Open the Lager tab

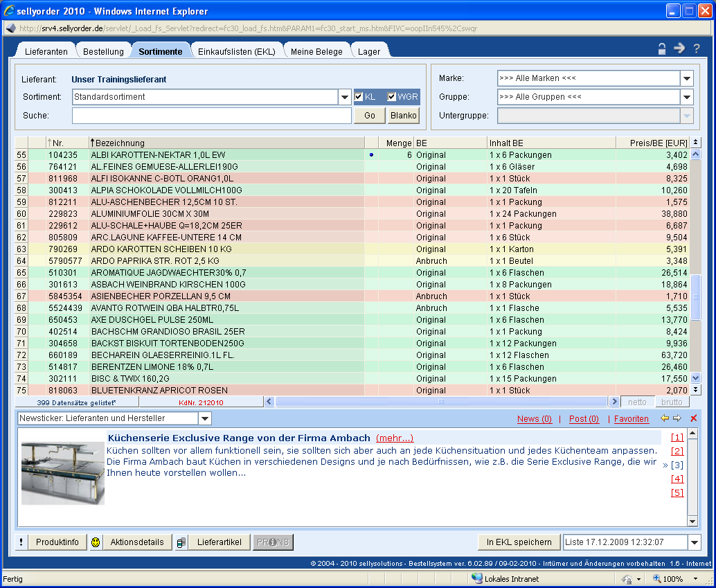pyautogui.click(x=368, y=51)
